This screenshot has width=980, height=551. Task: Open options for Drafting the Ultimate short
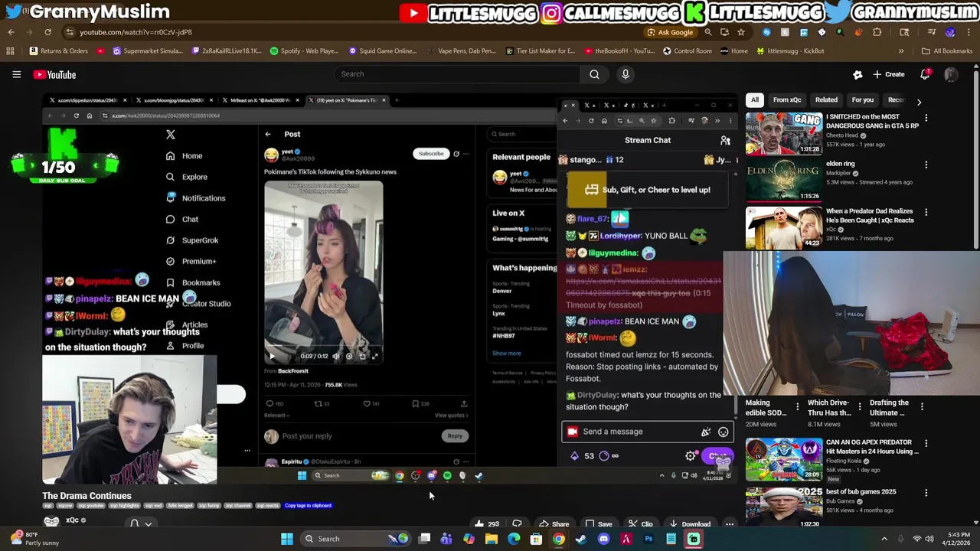[922, 406]
